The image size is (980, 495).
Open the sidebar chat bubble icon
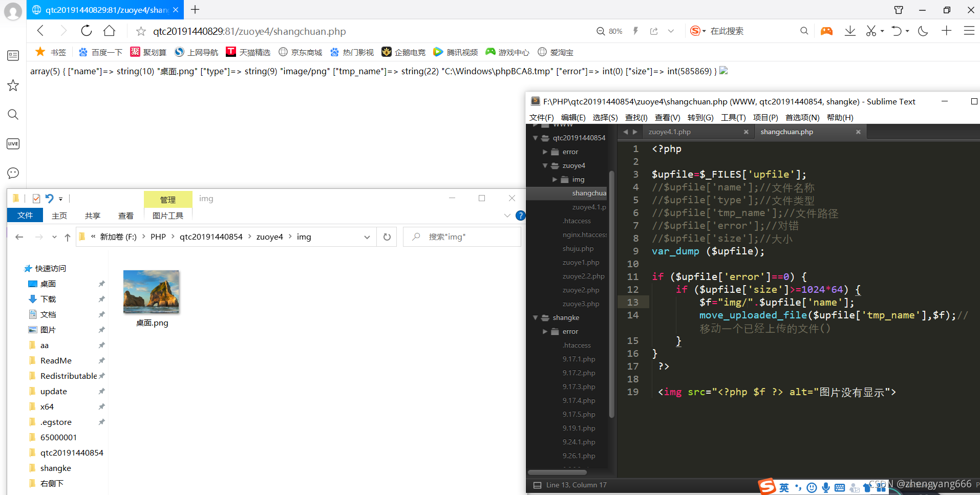coord(13,173)
